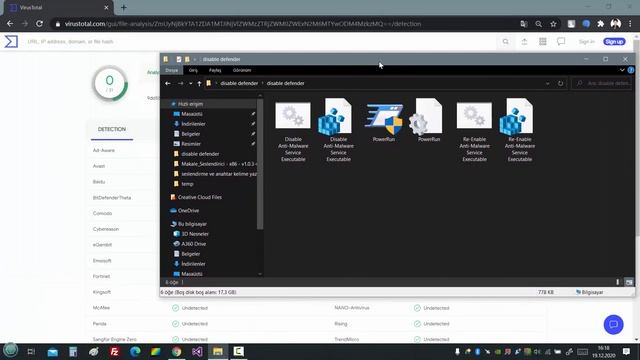Open FileZilla from the taskbar

tap(114, 351)
